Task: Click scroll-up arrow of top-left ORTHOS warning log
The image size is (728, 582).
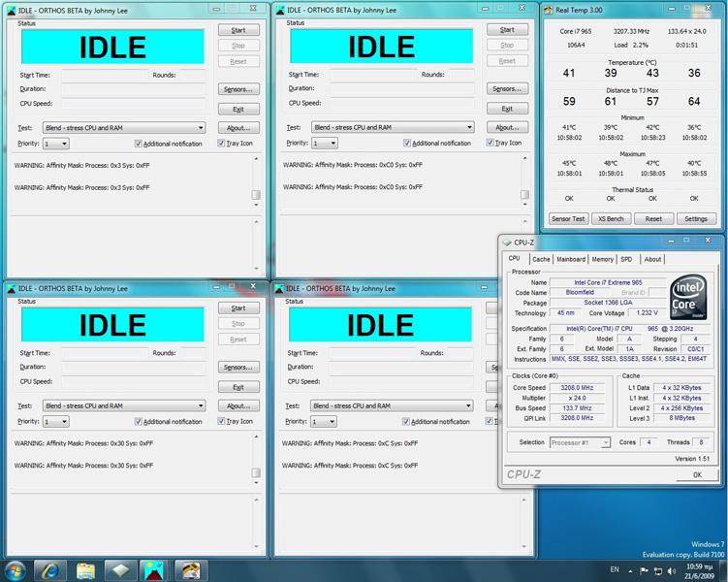Action: point(256,159)
